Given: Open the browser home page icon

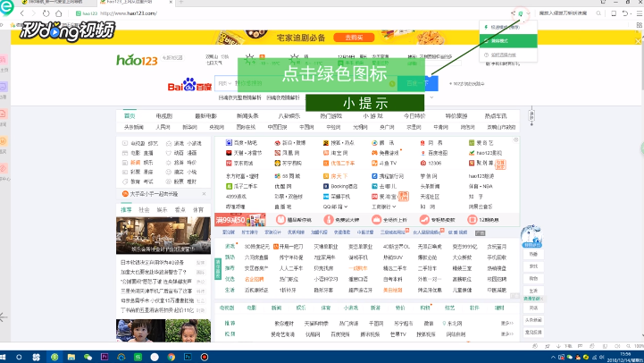Looking at the screenshot, I should (x=59, y=13).
